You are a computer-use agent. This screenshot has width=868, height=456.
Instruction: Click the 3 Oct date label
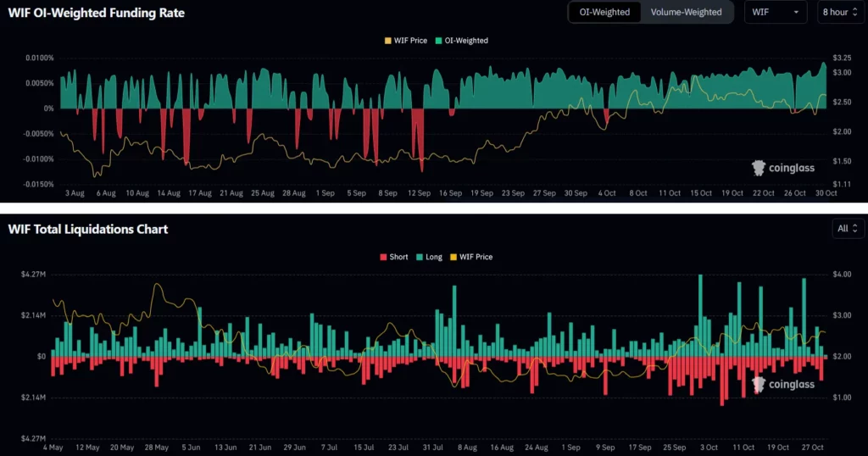coord(709,448)
